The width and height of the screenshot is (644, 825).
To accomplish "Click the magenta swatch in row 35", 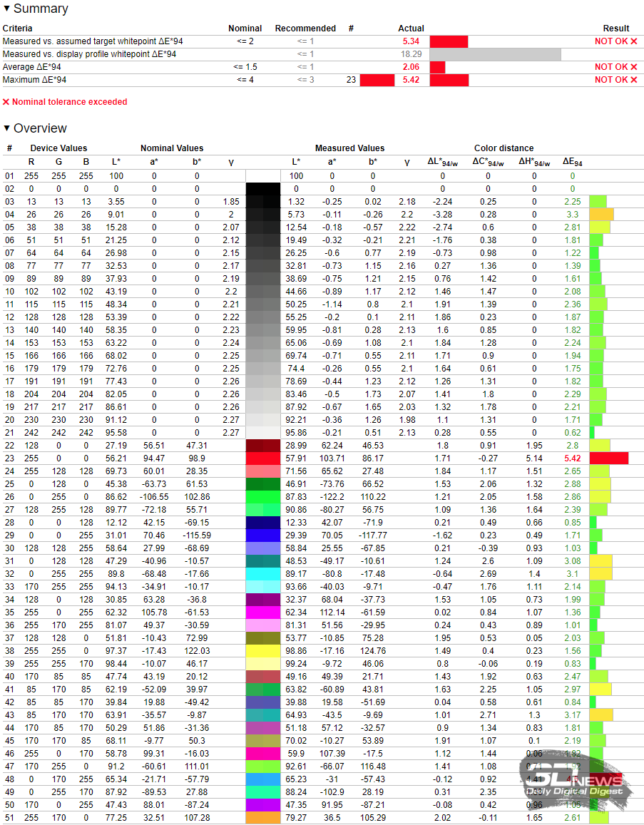I will (x=263, y=613).
